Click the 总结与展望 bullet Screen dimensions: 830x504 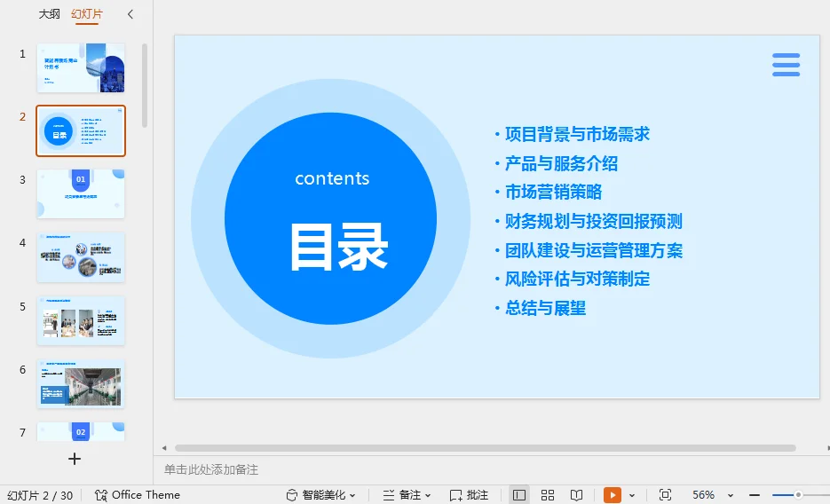(x=545, y=308)
